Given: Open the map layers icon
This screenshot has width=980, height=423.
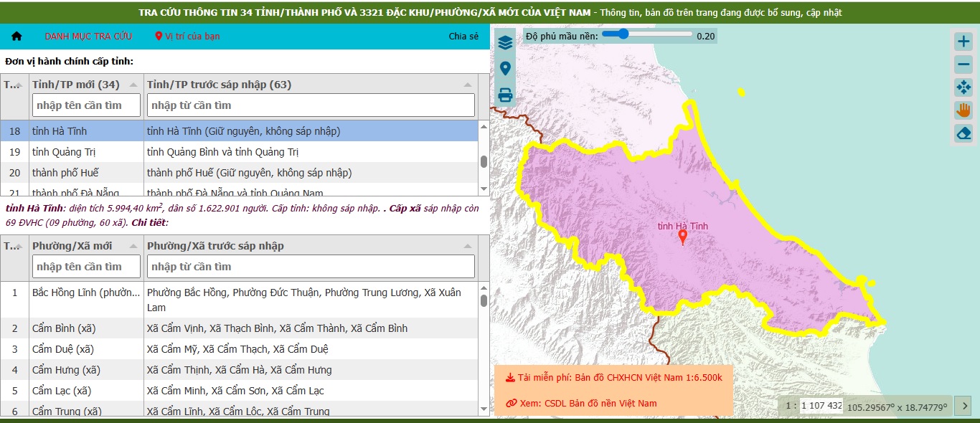Looking at the screenshot, I should pos(505,42).
